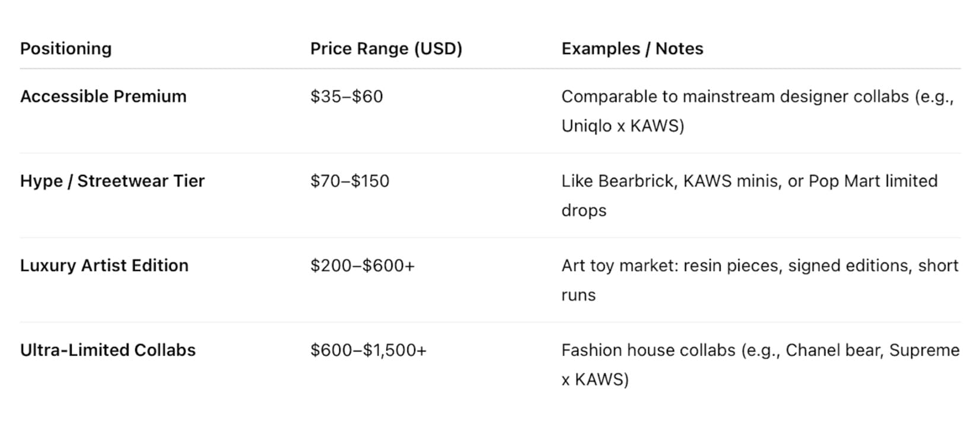This screenshot has width=980, height=421.
Task: Select the Luxury Artist Edition label
Action: coord(104,265)
